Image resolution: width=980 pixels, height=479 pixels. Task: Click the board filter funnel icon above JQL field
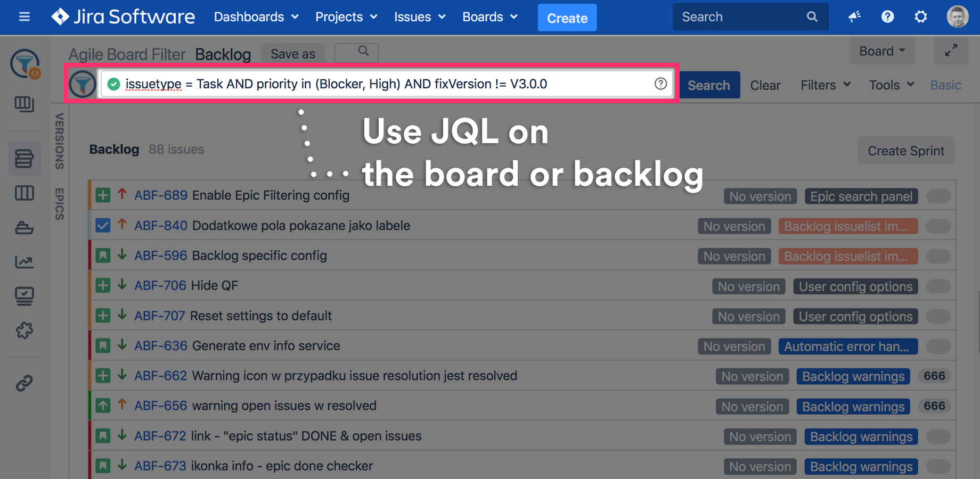pos(83,84)
